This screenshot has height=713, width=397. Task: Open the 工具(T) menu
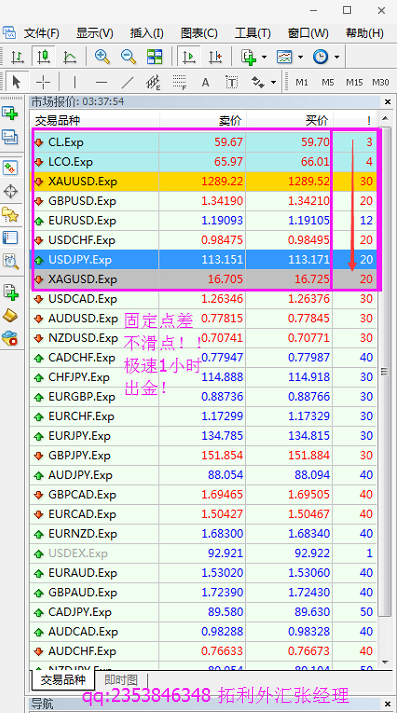pos(252,33)
